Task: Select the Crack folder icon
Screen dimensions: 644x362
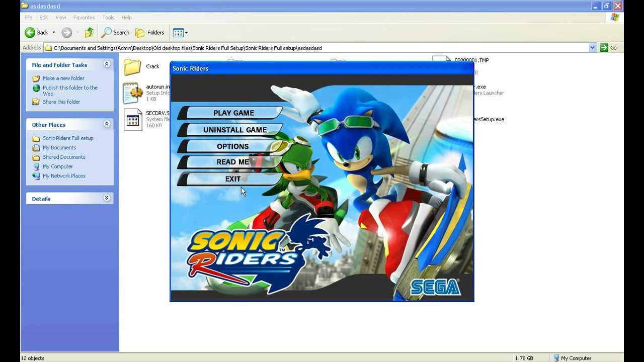Action: tap(132, 67)
